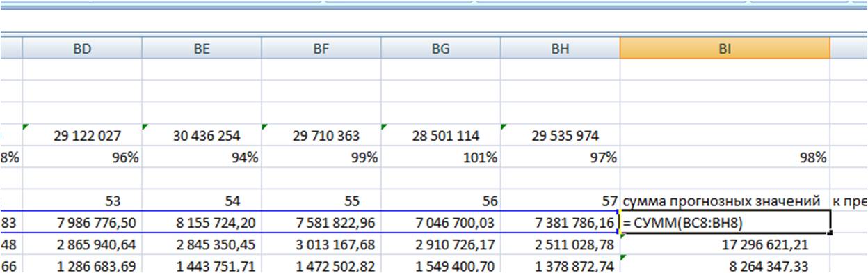
Task: Select the 97% cell in column BH
Action: pos(560,157)
